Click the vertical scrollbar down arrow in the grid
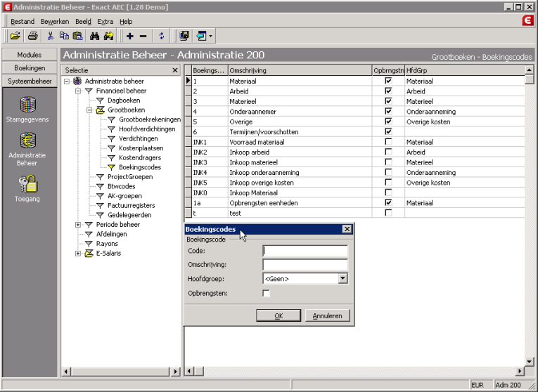538x392 pixels. (x=529, y=362)
